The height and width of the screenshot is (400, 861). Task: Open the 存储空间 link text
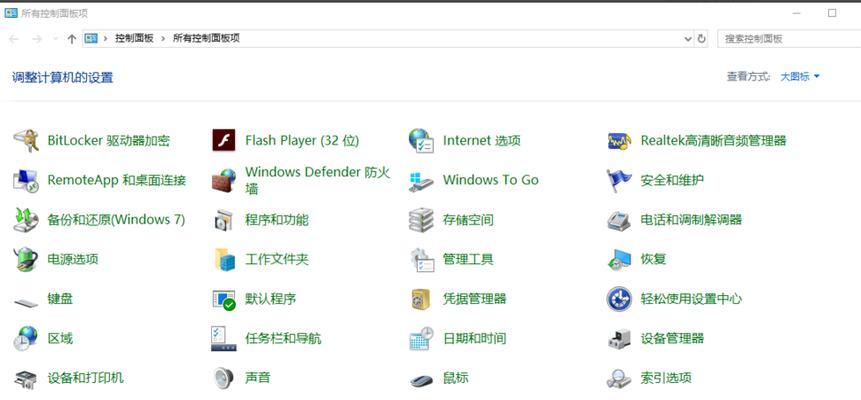click(468, 220)
